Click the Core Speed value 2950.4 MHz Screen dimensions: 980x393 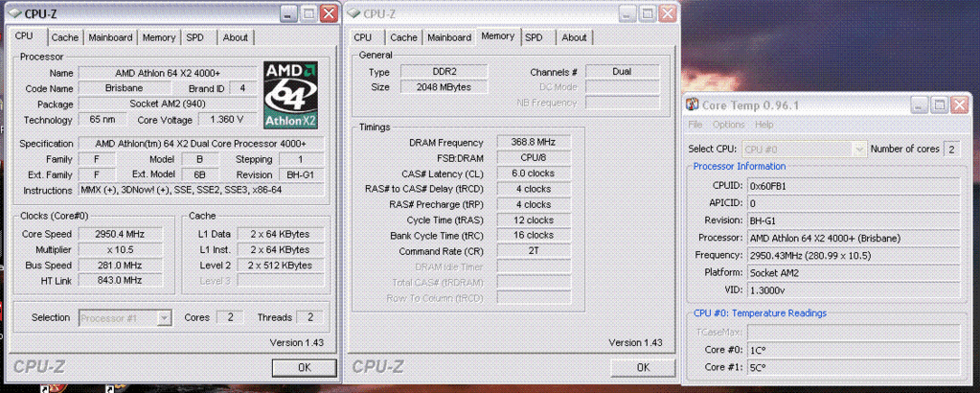pos(120,234)
